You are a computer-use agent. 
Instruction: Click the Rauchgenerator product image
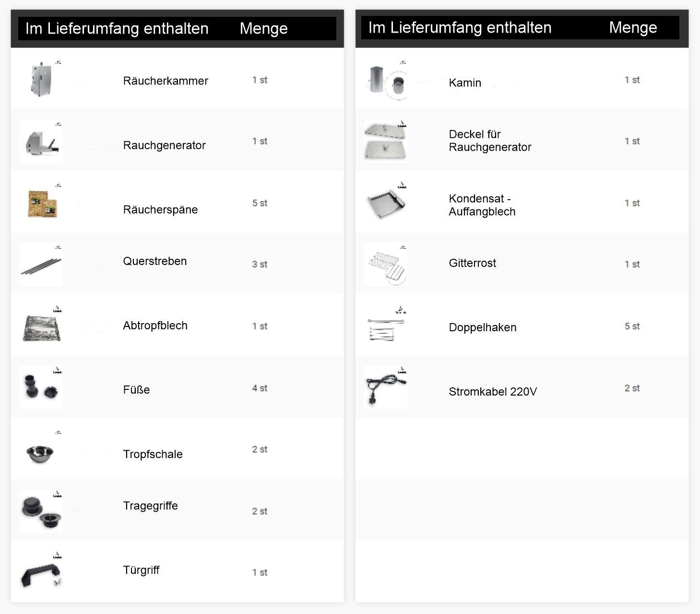click(41, 141)
